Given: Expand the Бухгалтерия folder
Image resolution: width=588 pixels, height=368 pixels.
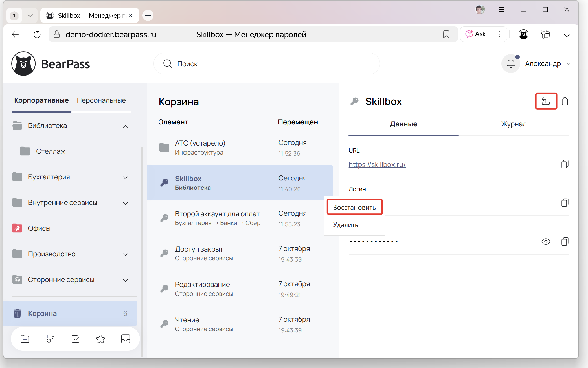Looking at the screenshot, I should tap(125, 177).
